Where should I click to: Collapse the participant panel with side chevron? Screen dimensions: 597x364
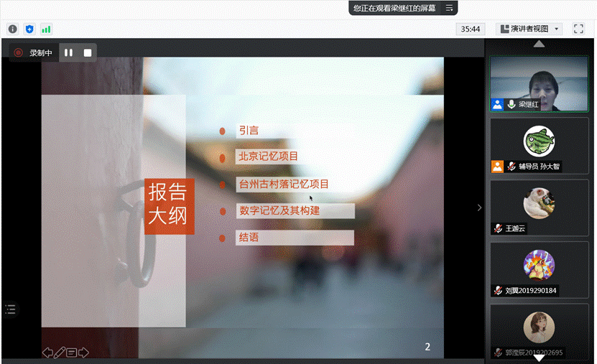click(x=479, y=207)
